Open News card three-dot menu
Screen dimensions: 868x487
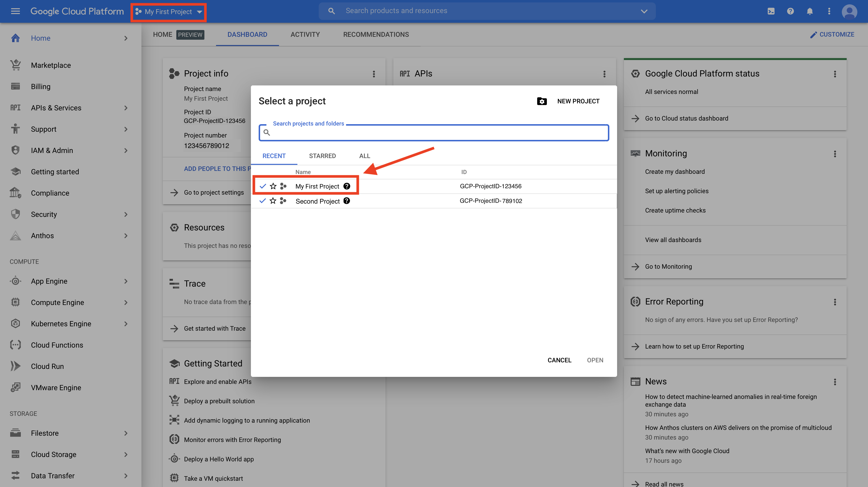pos(835,381)
